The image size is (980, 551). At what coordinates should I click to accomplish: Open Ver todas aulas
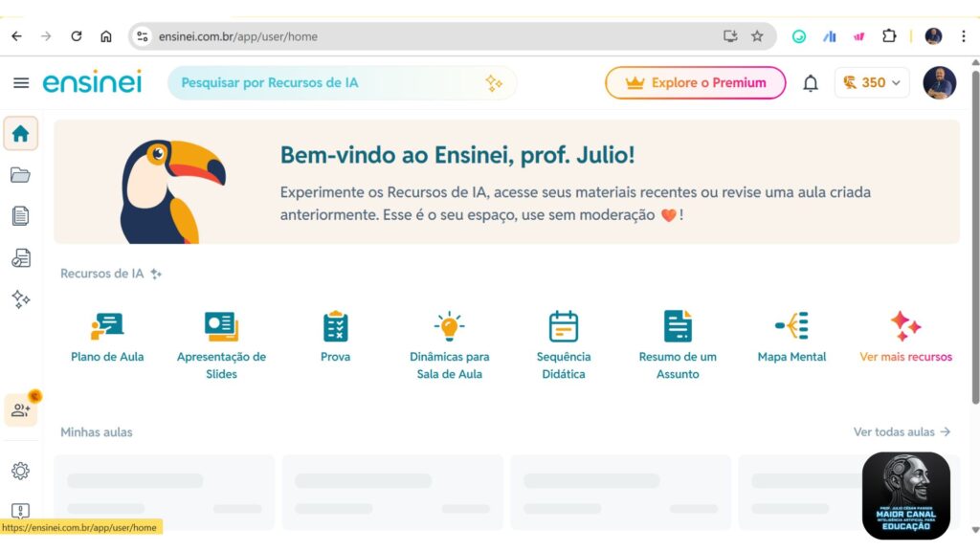pos(901,431)
